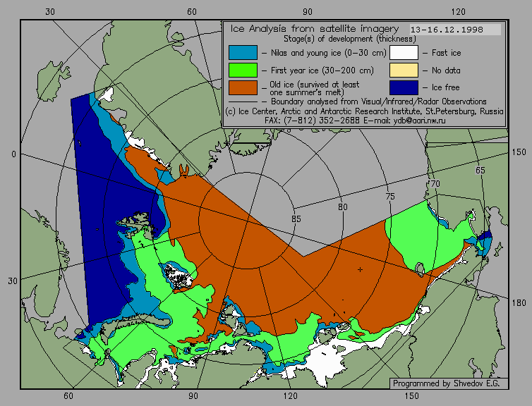This screenshot has width=532, height=406.
Task: Click the title 'Ice Analysis from satellite imagery'
Action: click(315, 29)
